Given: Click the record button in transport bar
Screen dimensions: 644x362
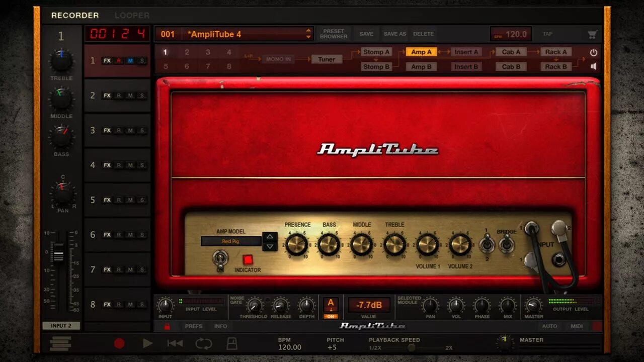Looking at the screenshot, I should [x=119, y=343].
